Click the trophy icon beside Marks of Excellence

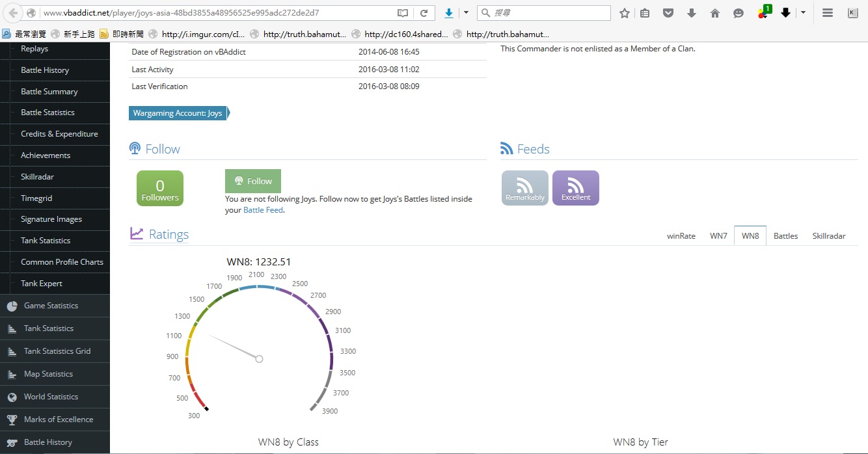pos(12,420)
